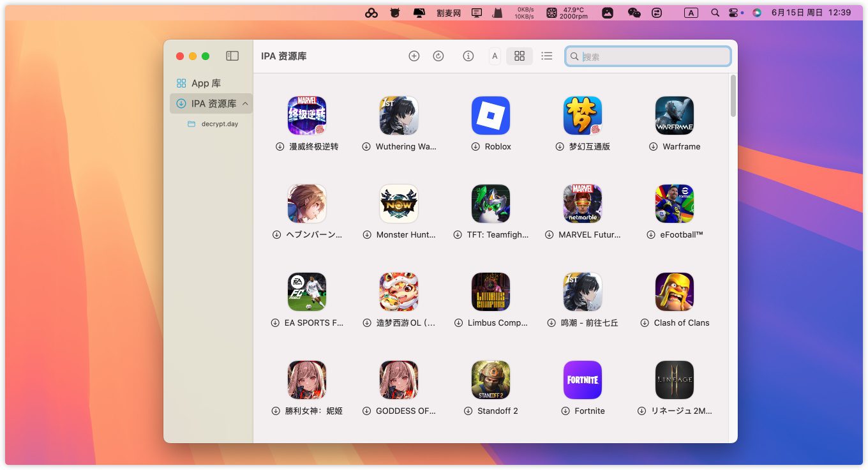This screenshot has height=470, width=868.
Task: Switch to list view
Action: click(546, 56)
